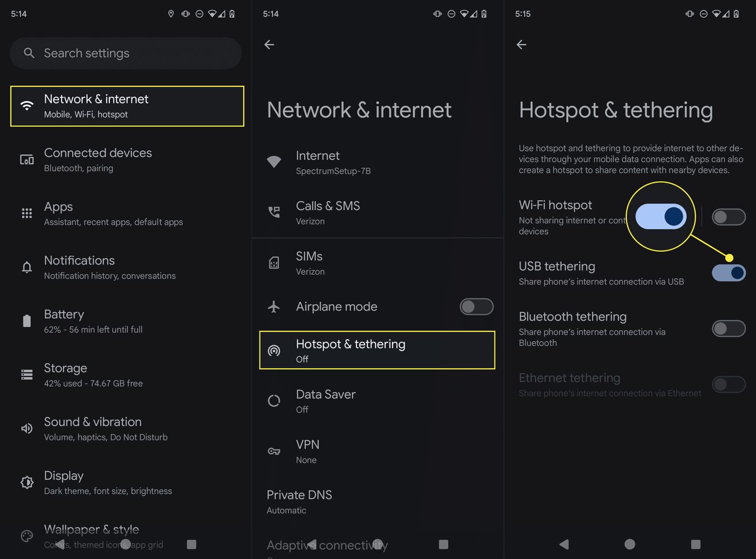756x559 pixels.
Task: Open Internet SpectrumSetup-7B entry
Action: click(377, 162)
